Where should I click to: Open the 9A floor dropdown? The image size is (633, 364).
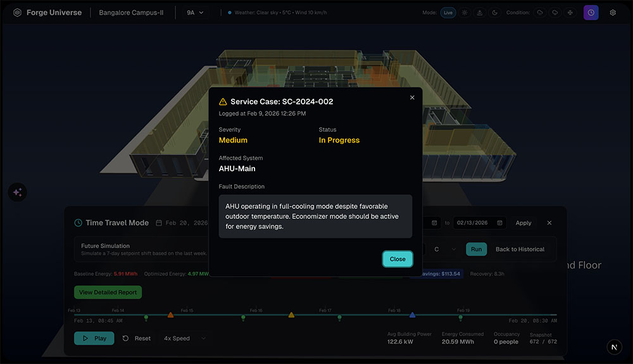195,13
